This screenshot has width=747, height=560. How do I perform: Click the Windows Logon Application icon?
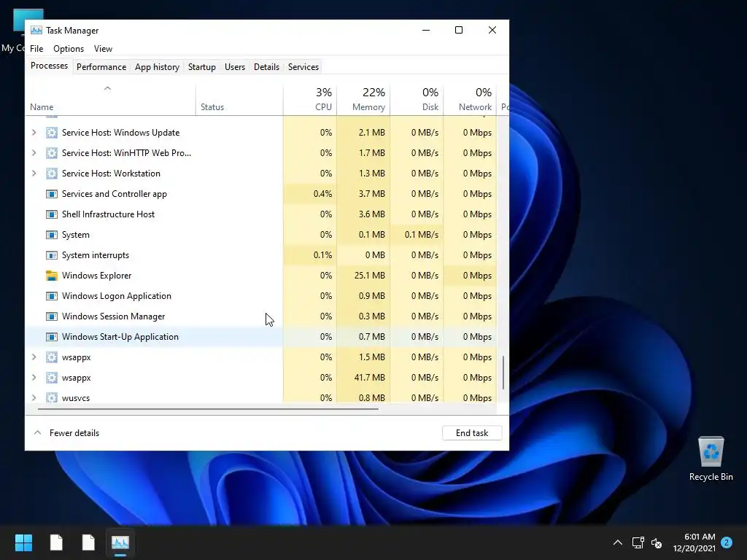pyautogui.click(x=52, y=296)
